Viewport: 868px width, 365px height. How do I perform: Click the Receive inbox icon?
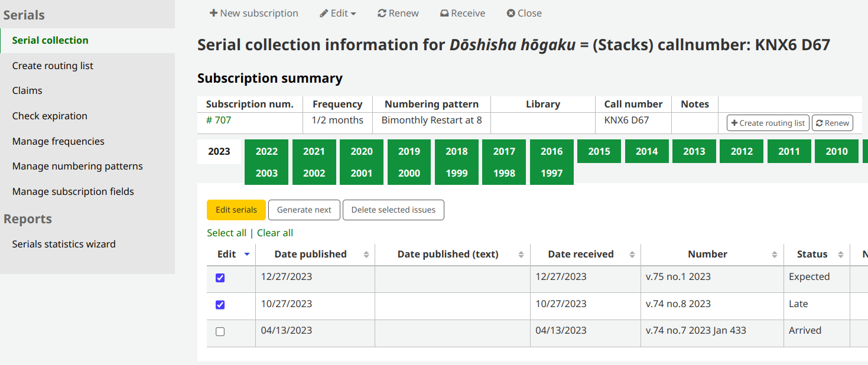444,14
